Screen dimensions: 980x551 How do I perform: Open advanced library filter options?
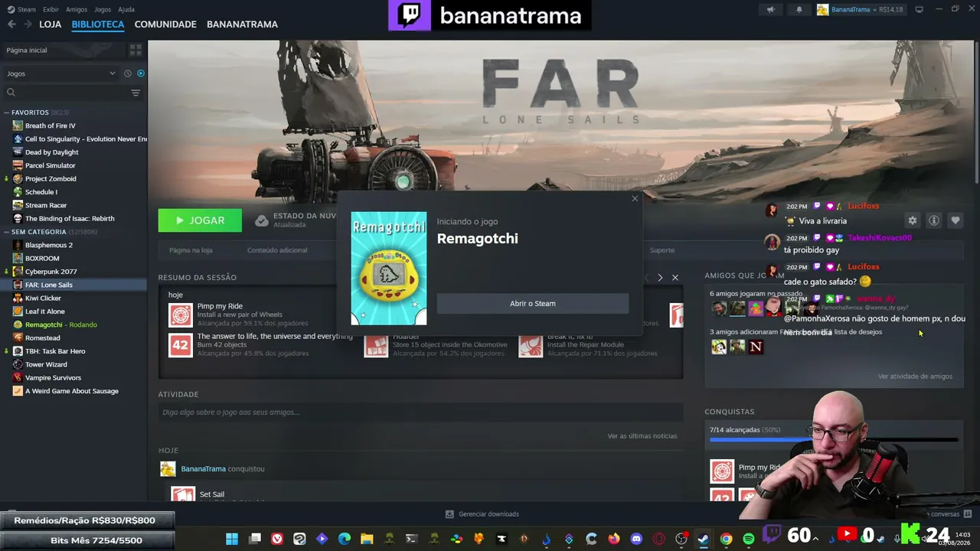(136, 93)
